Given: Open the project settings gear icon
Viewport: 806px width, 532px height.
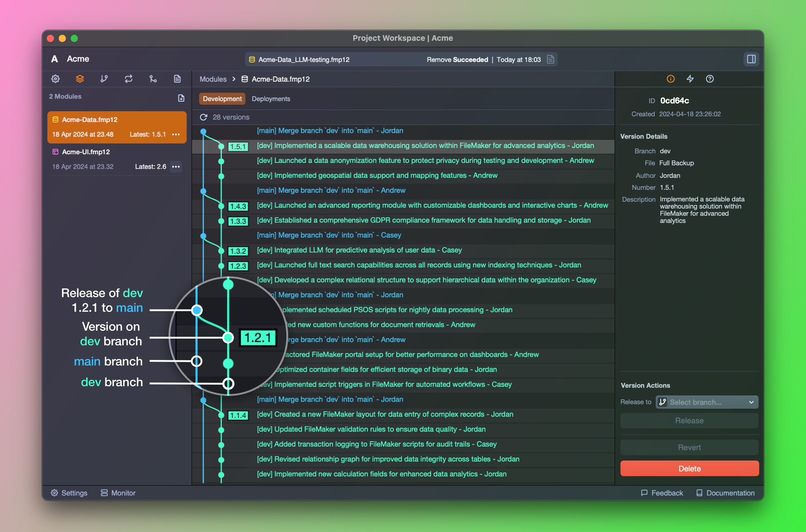Looking at the screenshot, I should (55, 79).
